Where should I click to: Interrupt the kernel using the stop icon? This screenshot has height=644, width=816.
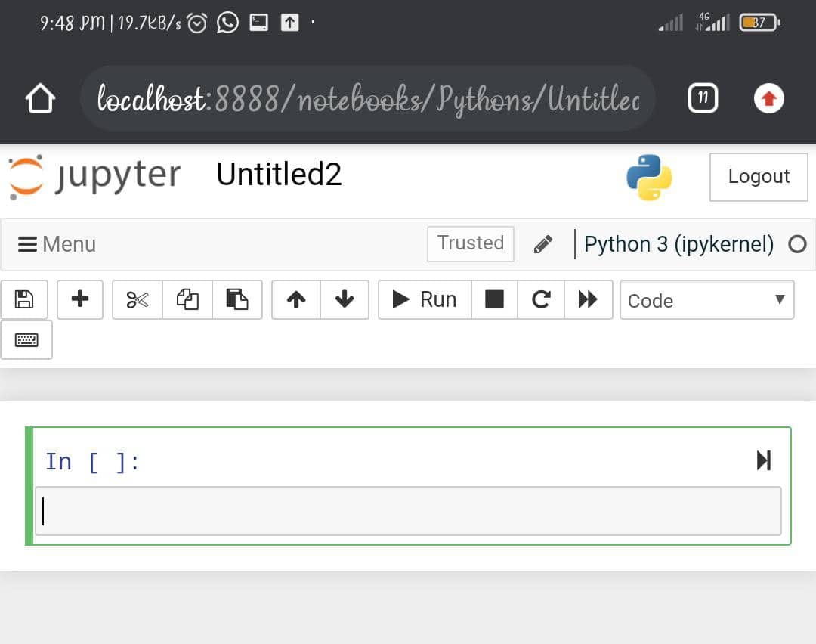tap(494, 299)
